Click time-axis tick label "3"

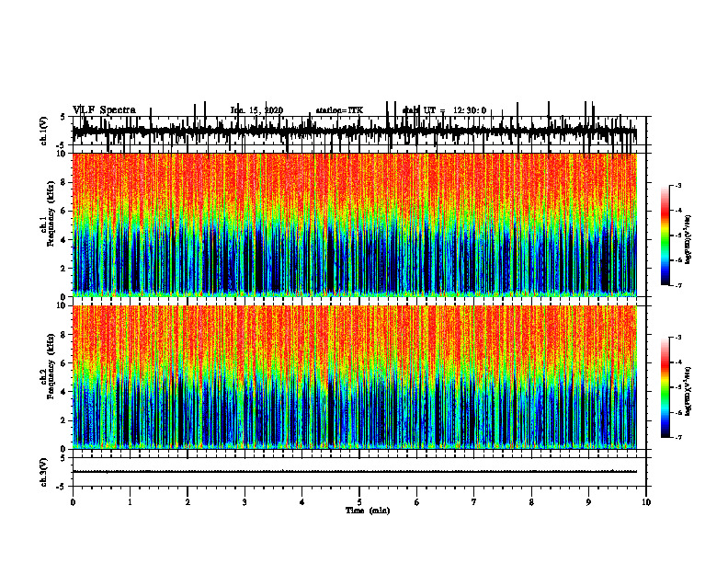coord(245,502)
